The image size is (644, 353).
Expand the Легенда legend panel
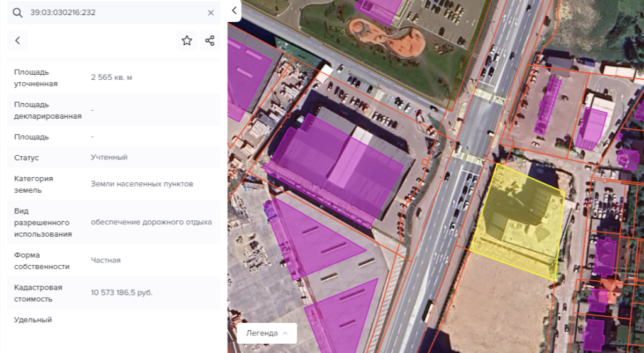267,333
